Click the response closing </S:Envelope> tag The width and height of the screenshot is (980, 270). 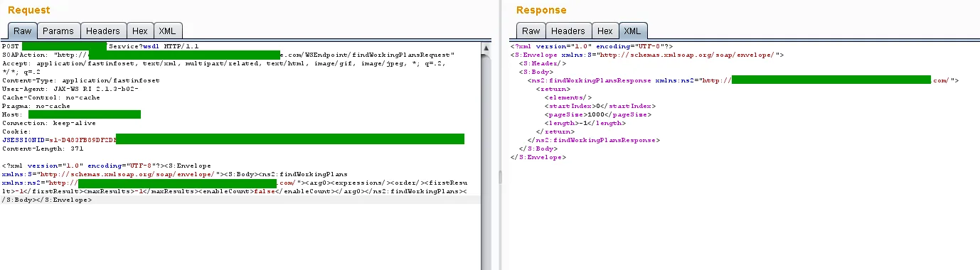click(538, 157)
